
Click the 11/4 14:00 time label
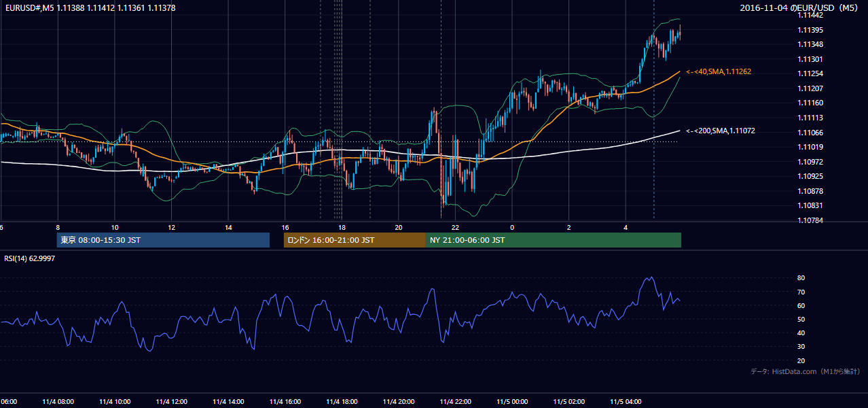click(x=228, y=402)
